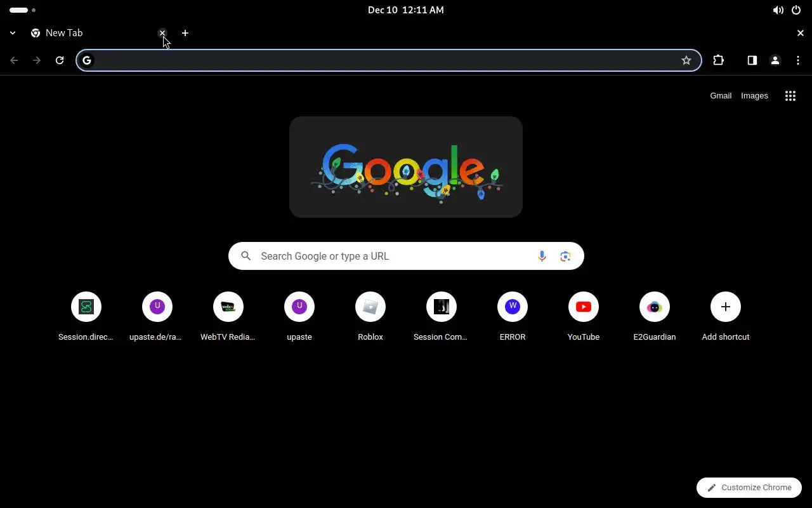Screen dimensions: 812x508
Task: Open the YouTube shortcut
Action: coord(584,317)
